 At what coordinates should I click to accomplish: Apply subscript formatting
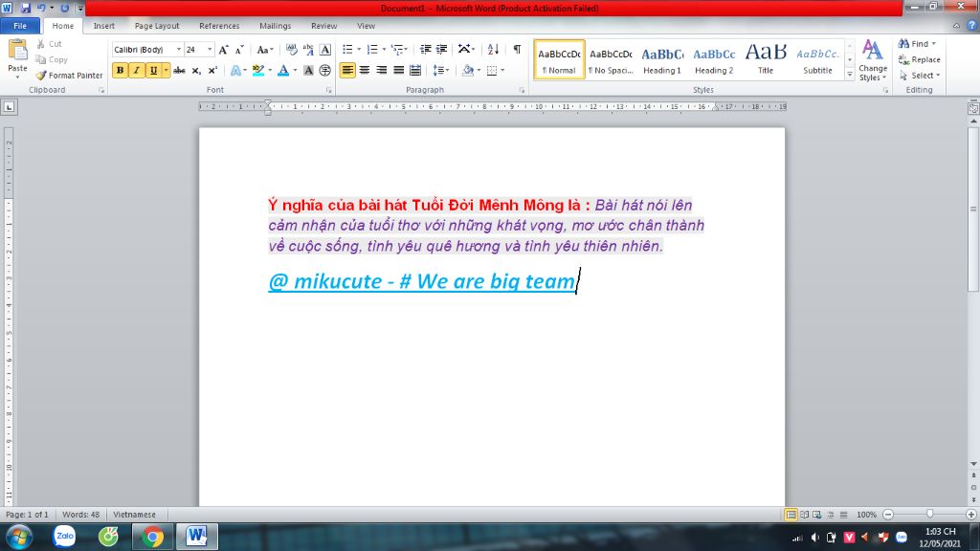click(196, 70)
